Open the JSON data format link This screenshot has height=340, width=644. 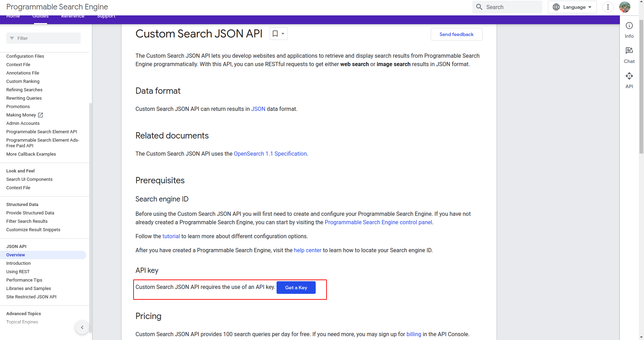[x=258, y=109]
